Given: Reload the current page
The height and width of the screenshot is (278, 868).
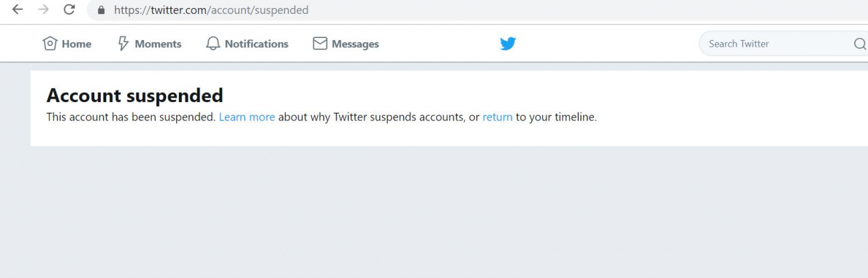Looking at the screenshot, I should pyautogui.click(x=69, y=10).
